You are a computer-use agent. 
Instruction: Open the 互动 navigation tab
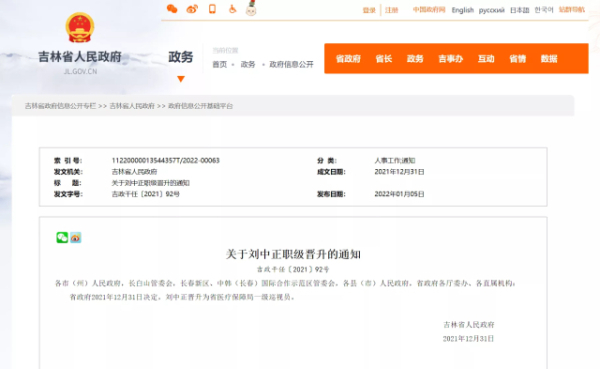(486, 59)
